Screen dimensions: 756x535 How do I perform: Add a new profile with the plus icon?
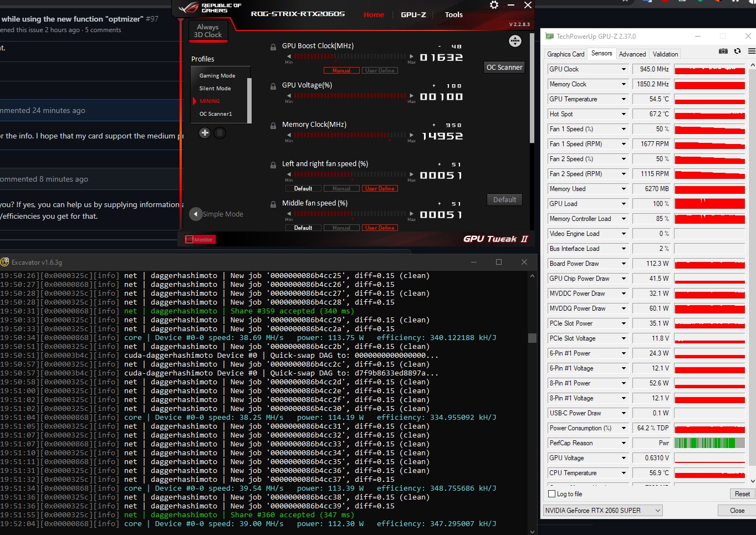pyautogui.click(x=205, y=133)
